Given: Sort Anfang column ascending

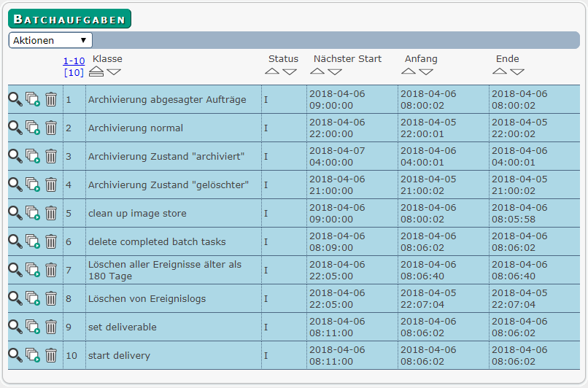Looking at the screenshot, I should [x=409, y=71].
